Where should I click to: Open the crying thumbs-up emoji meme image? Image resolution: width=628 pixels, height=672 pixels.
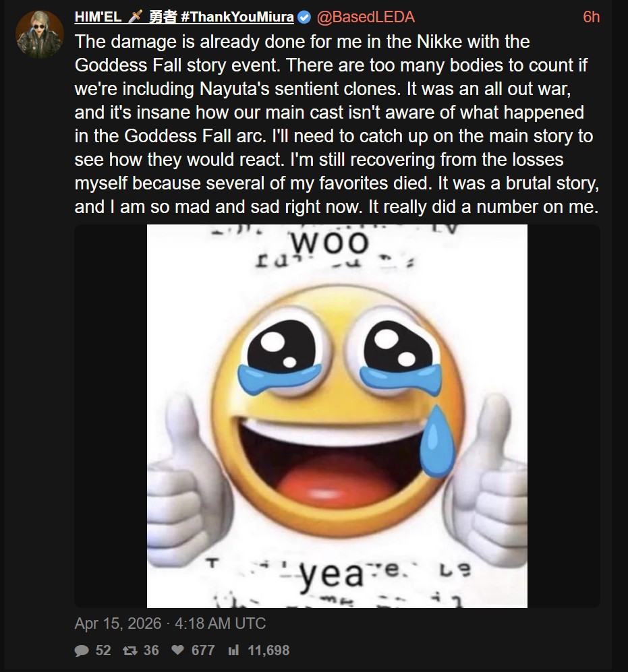click(x=337, y=416)
